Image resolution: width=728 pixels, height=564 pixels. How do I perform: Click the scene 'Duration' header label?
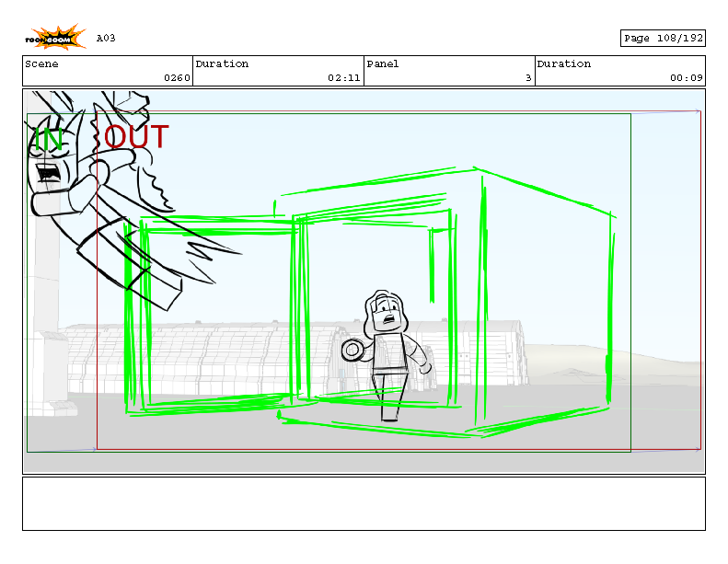(x=222, y=63)
